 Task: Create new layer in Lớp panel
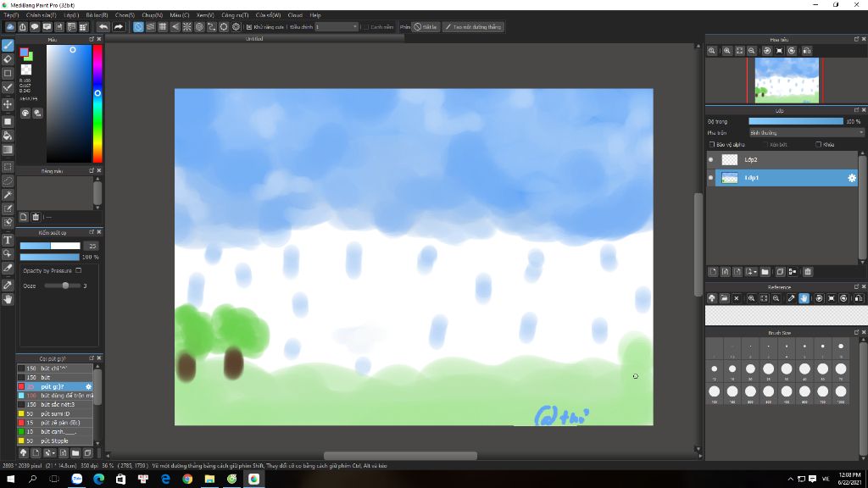point(713,272)
